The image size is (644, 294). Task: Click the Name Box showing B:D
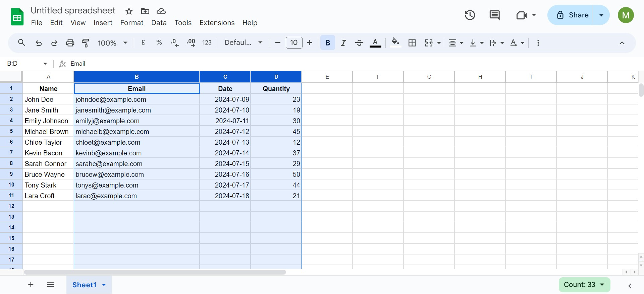pos(27,64)
